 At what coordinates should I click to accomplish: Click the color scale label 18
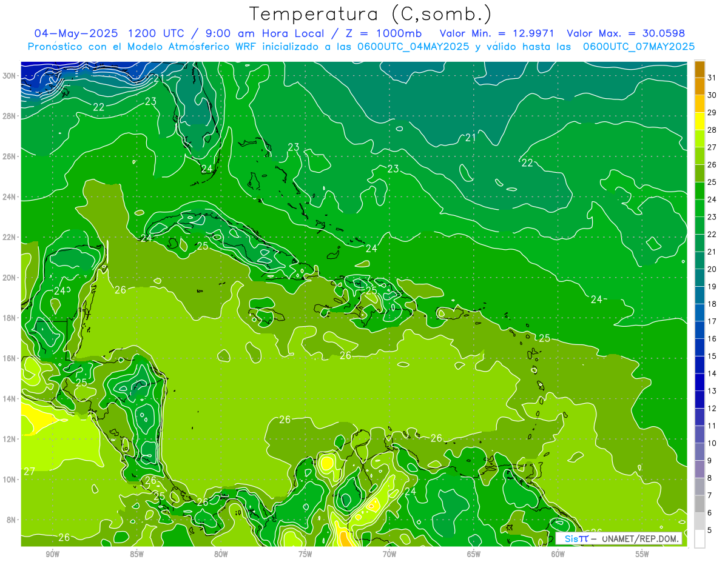click(x=712, y=304)
